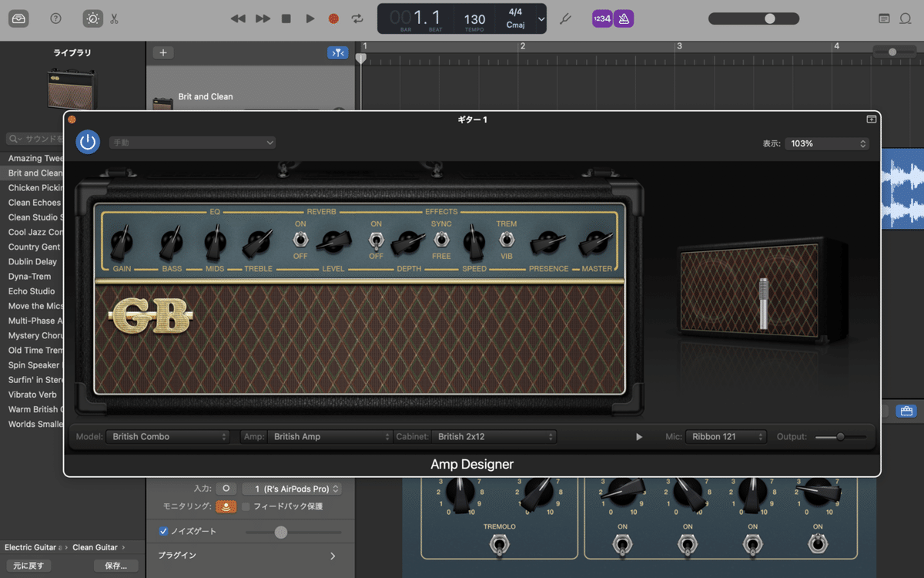Click the effects SPEED knob
The width and height of the screenshot is (924, 578).
pos(474,244)
